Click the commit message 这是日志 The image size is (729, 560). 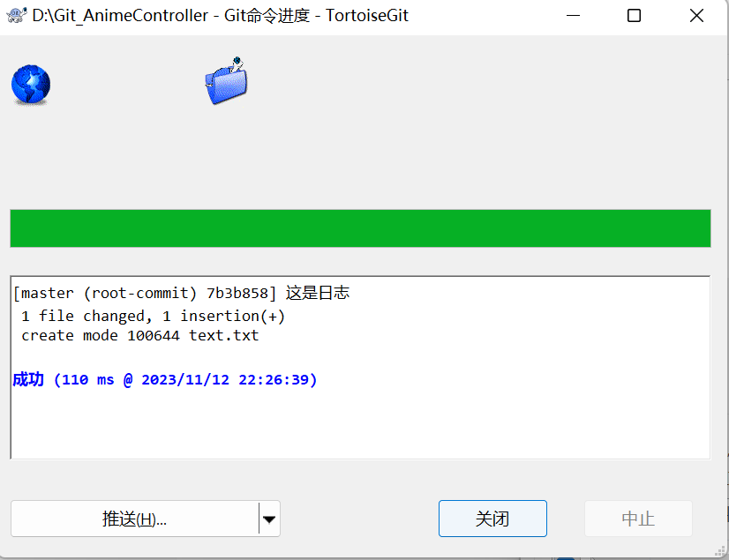point(318,293)
